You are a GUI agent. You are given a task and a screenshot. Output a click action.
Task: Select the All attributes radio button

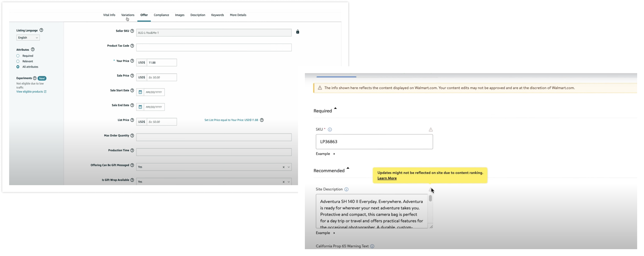pyautogui.click(x=18, y=67)
